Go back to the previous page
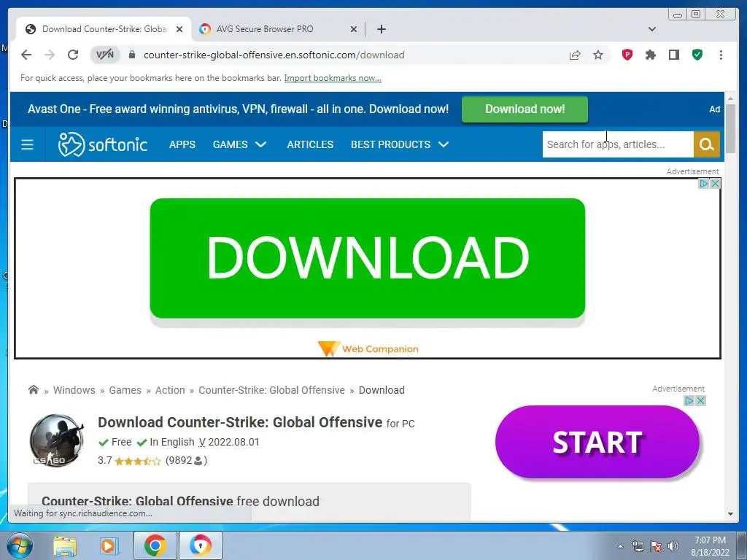 coord(26,55)
